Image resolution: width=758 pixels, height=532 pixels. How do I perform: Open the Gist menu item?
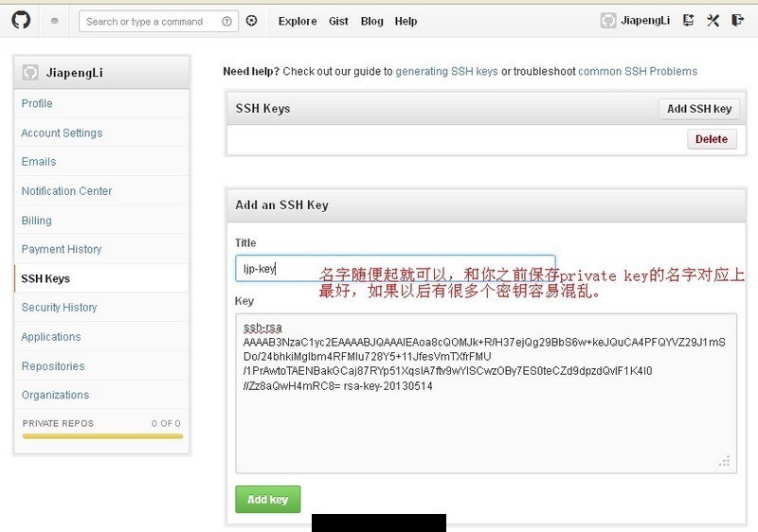tap(338, 21)
